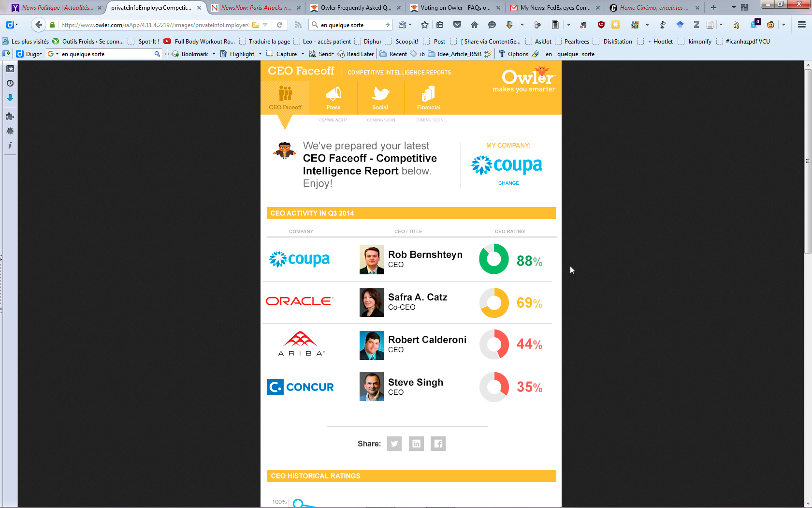
Task: Click the 88% CEO rating donut
Action: point(494,259)
